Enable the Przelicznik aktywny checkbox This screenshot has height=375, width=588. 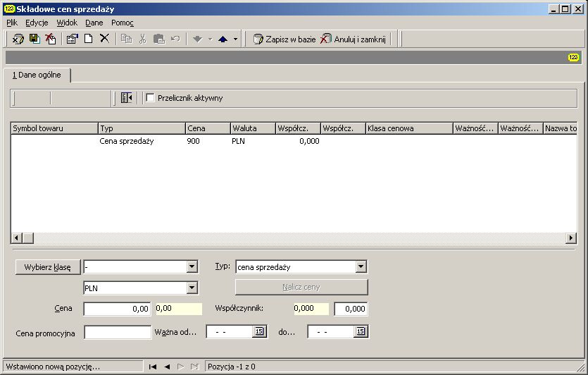pos(150,97)
